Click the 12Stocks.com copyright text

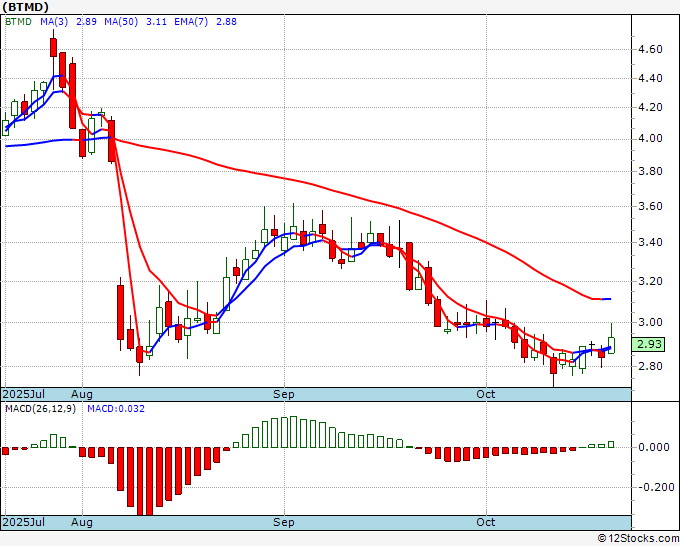click(x=638, y=539)
